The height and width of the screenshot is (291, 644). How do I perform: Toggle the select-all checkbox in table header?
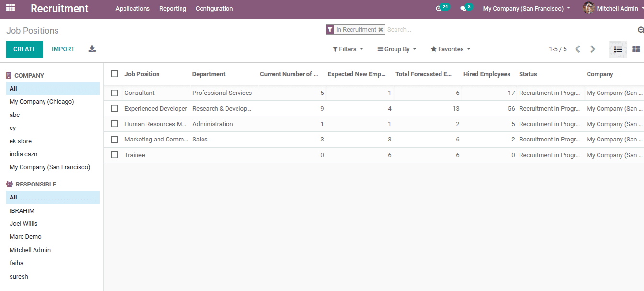(114, 74)
